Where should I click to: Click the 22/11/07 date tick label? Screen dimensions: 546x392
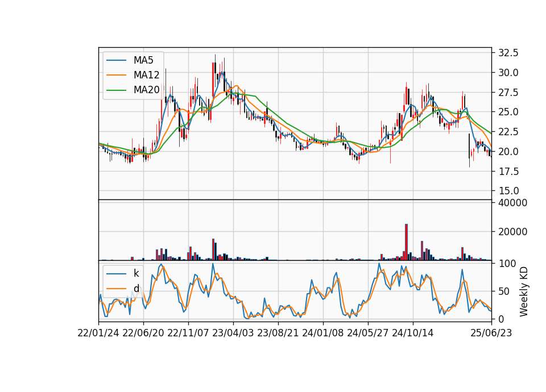coord(188,333)
